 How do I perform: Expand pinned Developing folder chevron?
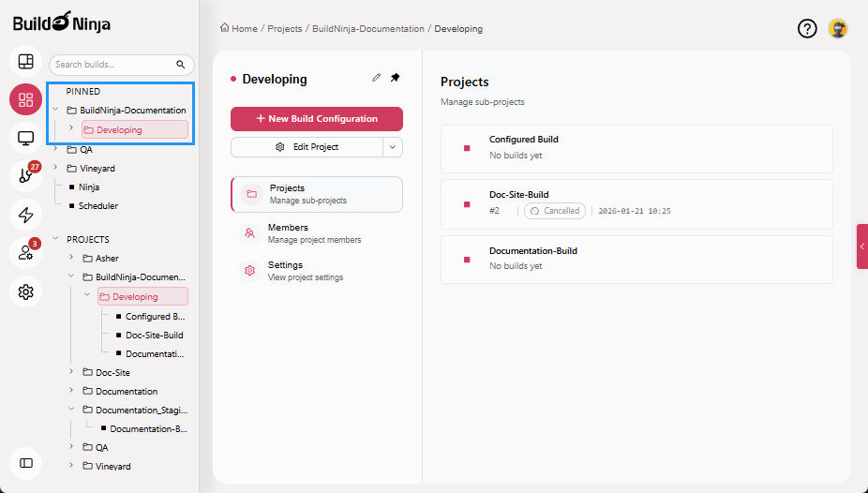coord(71,127)
